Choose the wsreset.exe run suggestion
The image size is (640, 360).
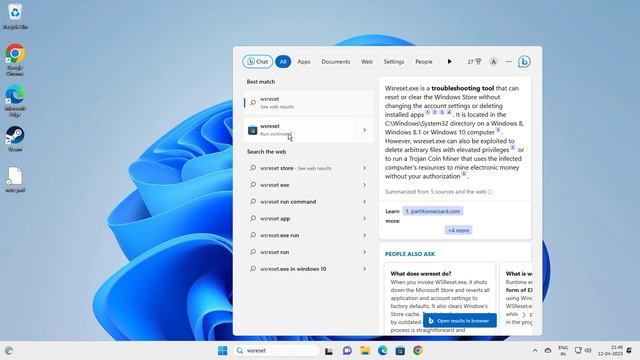coord(302,235)
